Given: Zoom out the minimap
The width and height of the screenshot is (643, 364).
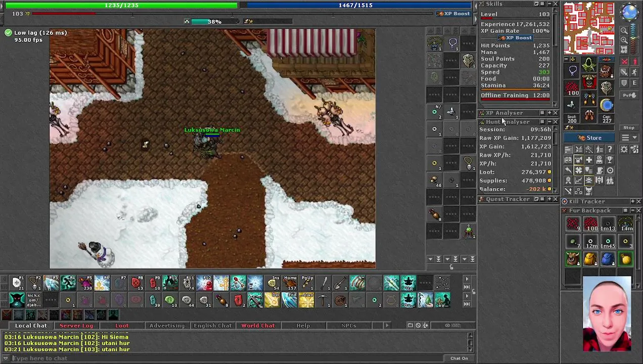Looking at the screenshot, I should tap(624, 30).
